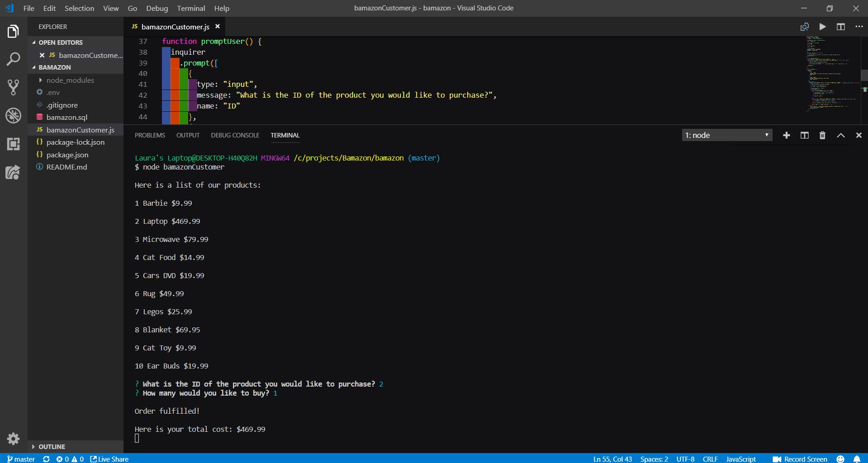The image size is (868, 463).
Task: Close the terminal panel
Action: pos(859,135)
